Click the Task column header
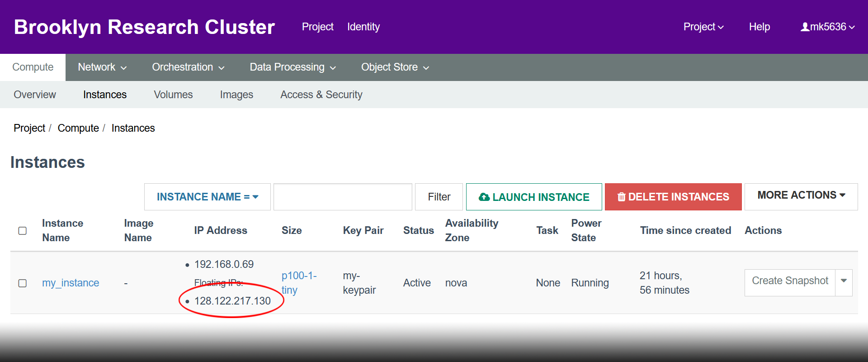Screen dimensions: 868x362 (547, 230)
